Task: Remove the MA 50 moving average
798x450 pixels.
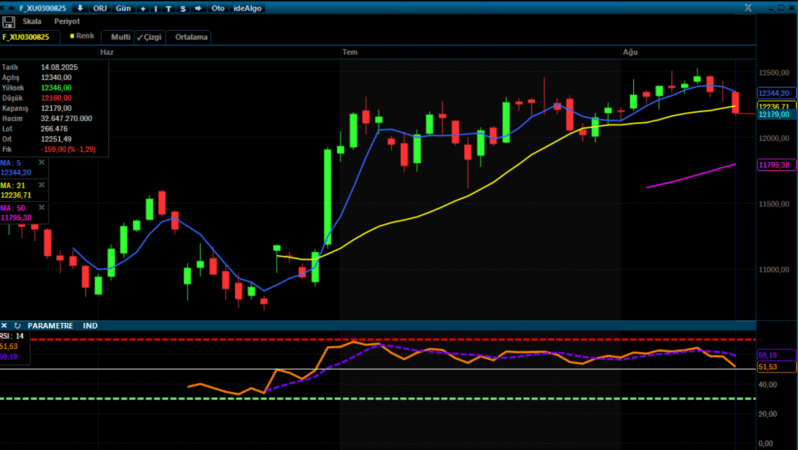Action: 41,208
